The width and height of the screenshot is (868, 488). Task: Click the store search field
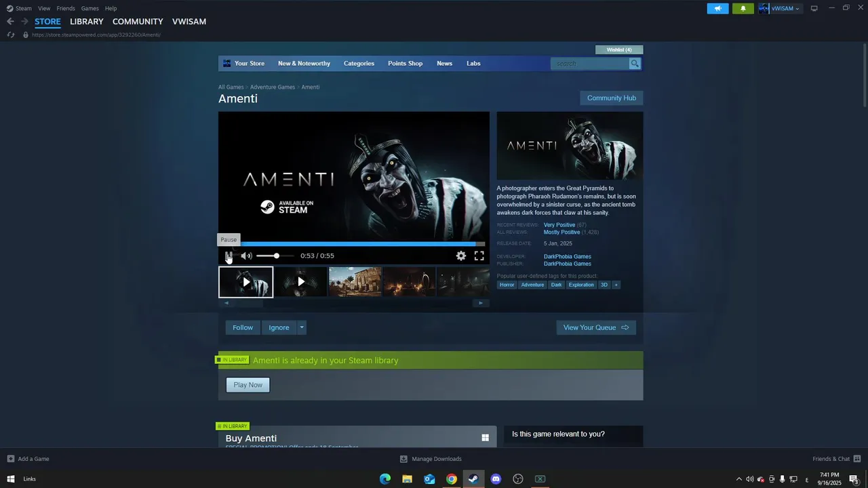point(590,64)
